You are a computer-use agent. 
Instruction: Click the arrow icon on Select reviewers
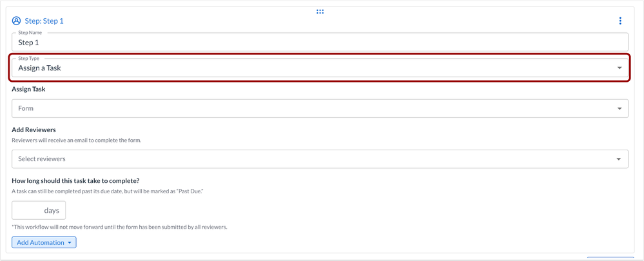(618, 159)
